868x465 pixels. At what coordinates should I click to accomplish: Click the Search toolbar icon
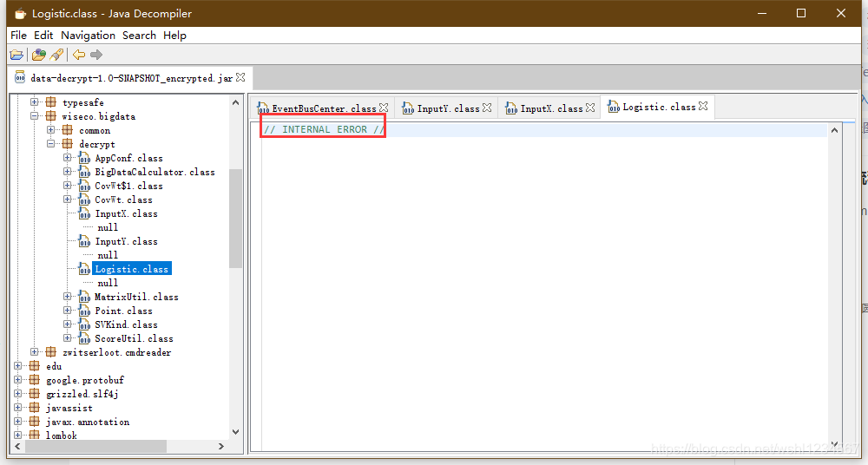[56, 55]
